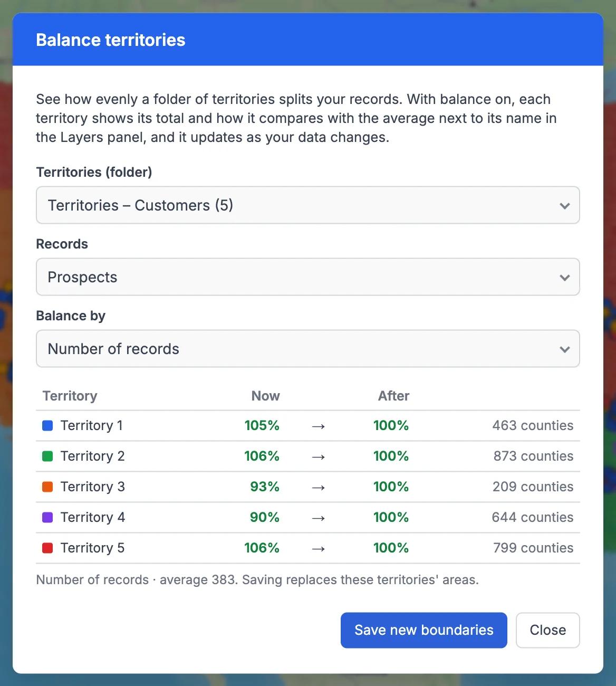Close the Balance territories dialog
616x686 pixels.
548,630
